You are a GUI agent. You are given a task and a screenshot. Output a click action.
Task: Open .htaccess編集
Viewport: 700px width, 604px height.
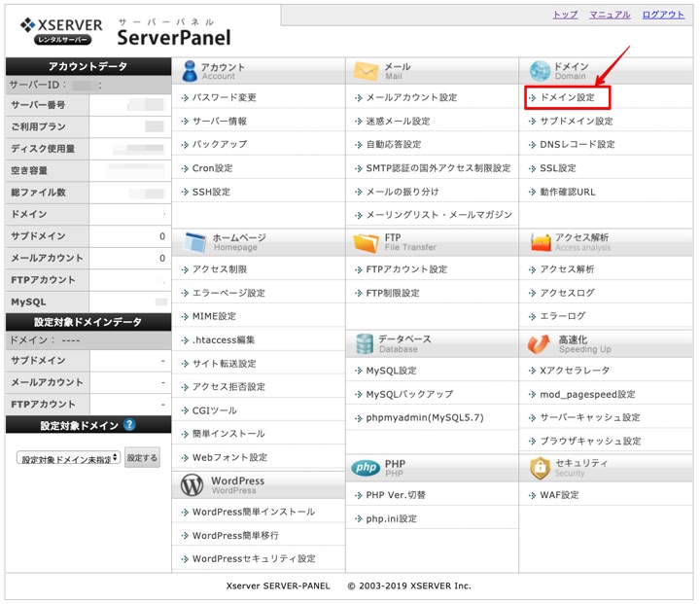(x=224, y=340)
